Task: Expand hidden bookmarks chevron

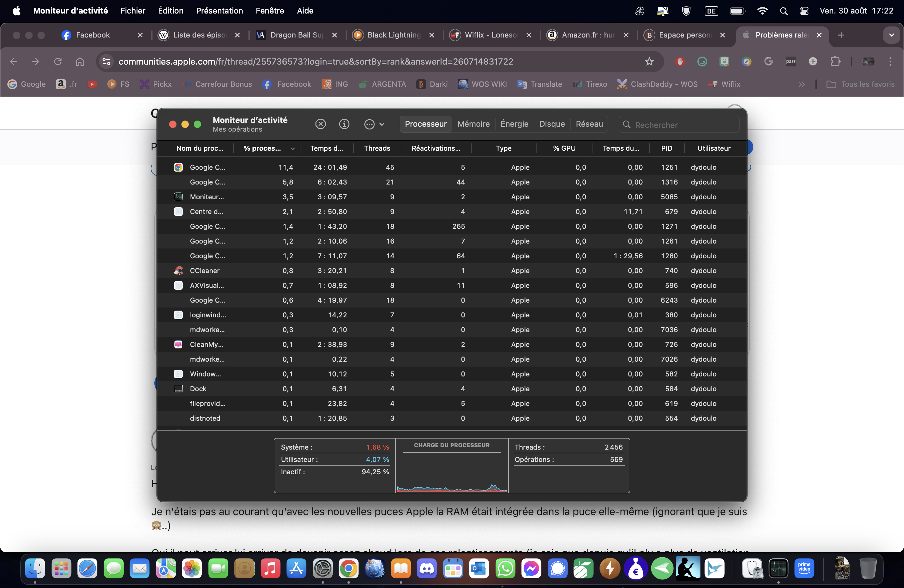Action: [x=801, y=84]
